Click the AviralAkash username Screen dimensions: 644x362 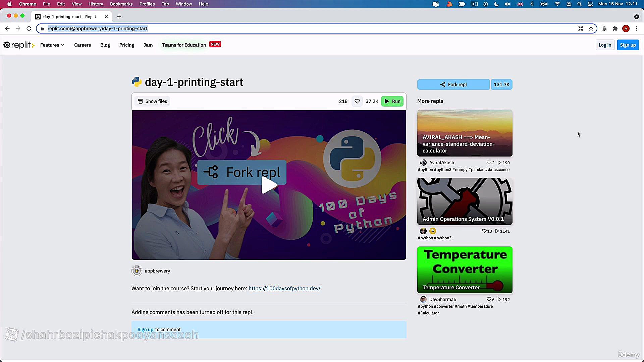click(x=441, y=163)
